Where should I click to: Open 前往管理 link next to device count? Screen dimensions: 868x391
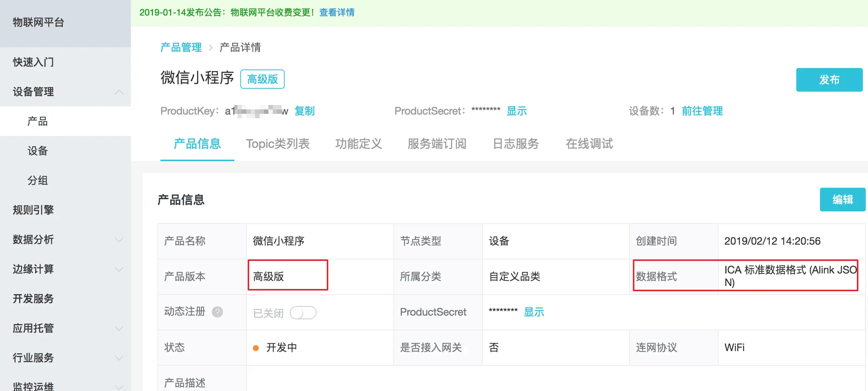point(702,111)
